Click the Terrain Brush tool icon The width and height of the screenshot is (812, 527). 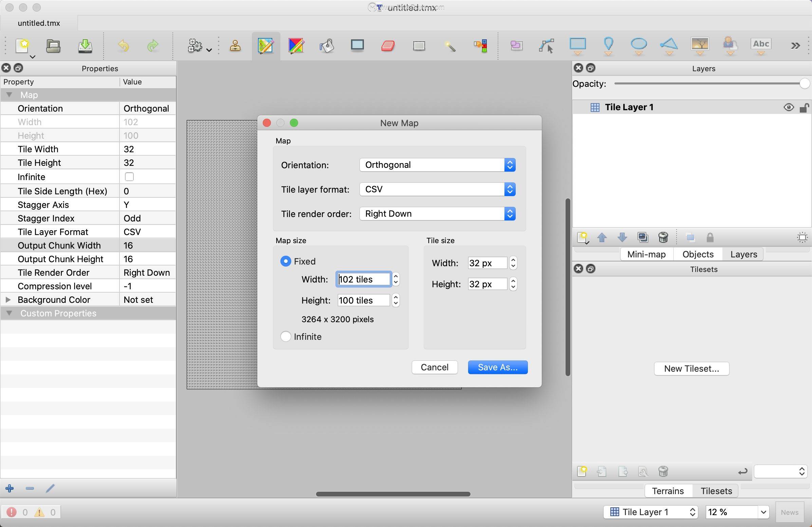pos(296,46)
